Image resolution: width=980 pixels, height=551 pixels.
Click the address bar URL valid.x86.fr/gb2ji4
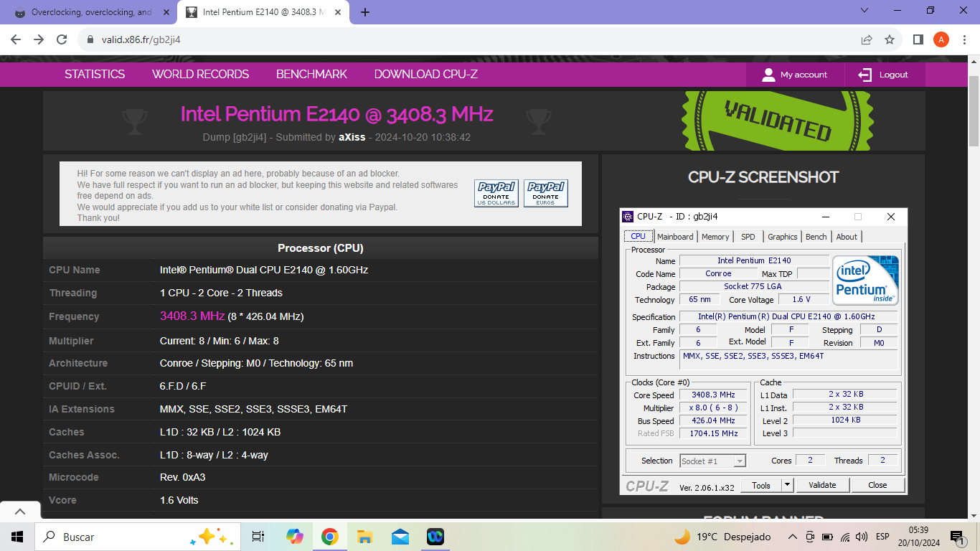tap(141, 39)
